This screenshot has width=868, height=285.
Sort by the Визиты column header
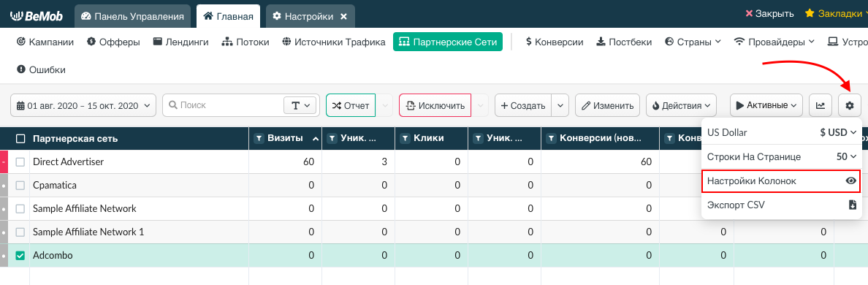[x=285, y=138]
